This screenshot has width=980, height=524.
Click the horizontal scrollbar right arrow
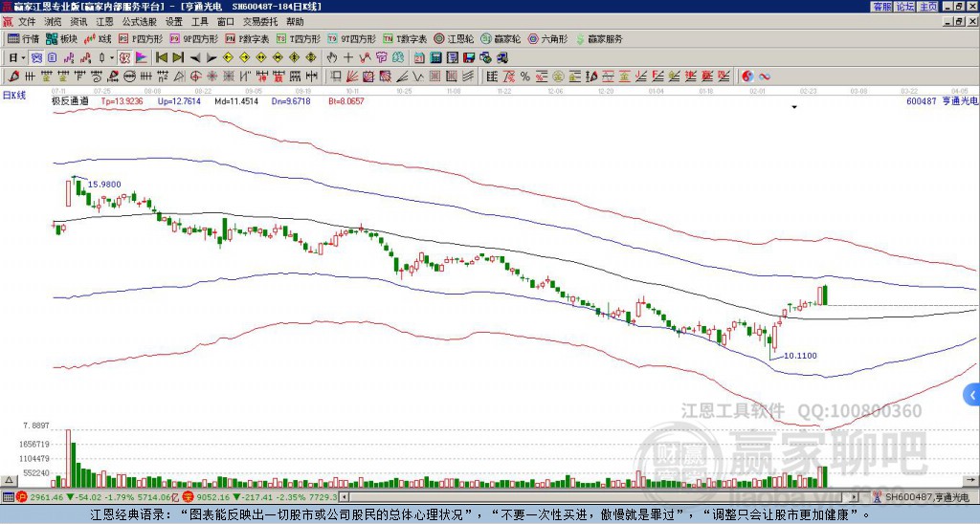(x=854, y=497)
